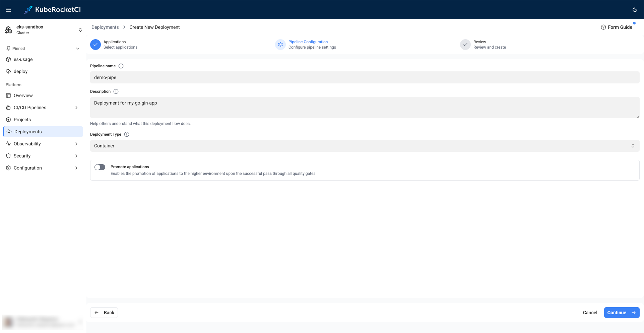Click the Description info icon

pyautogui.click(x=116, y=91)
